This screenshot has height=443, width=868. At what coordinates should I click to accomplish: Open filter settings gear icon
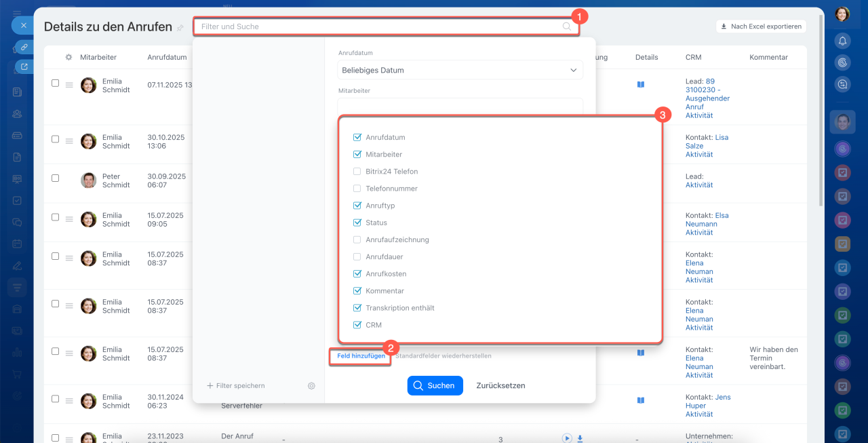(x=311, y=385)
